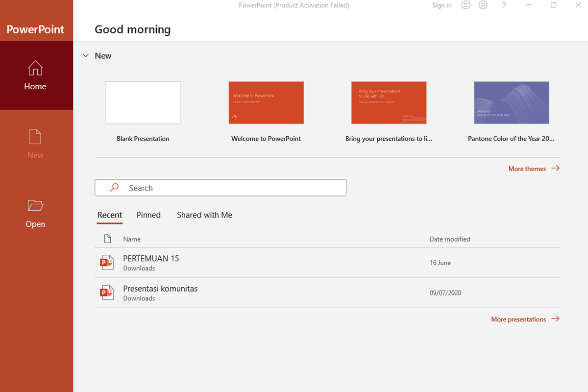Click the search magnifier icon
Image resolution: width=588 pixels, height=392 pixels.
pos(114,188)
